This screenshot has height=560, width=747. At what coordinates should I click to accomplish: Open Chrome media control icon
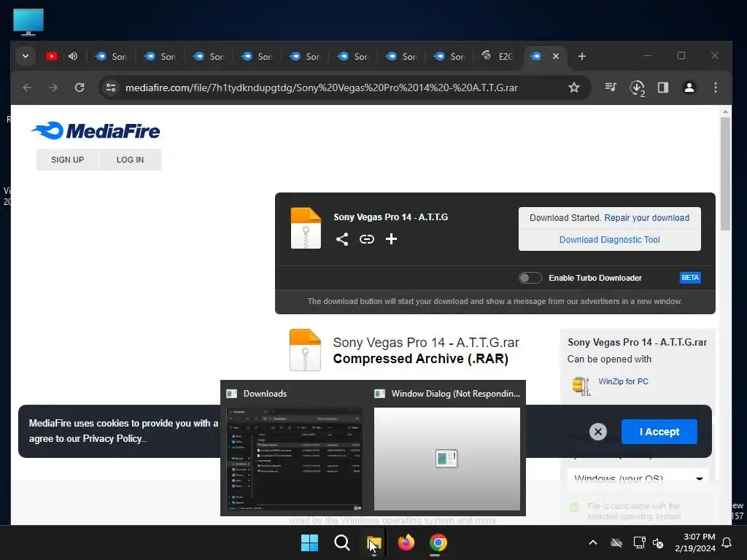(x=611, y=87)
